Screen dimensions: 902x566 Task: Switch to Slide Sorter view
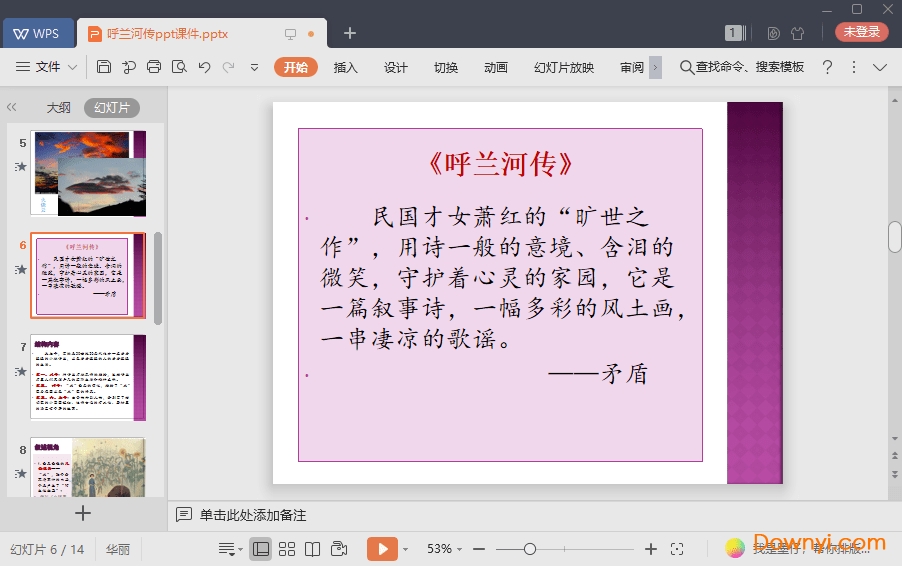pos(286,549)
